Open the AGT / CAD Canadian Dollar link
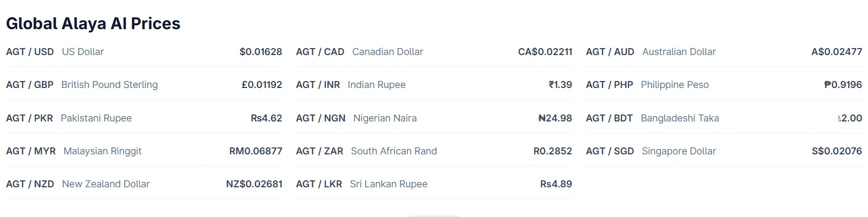868x217 pixels. tap(434, 52)
